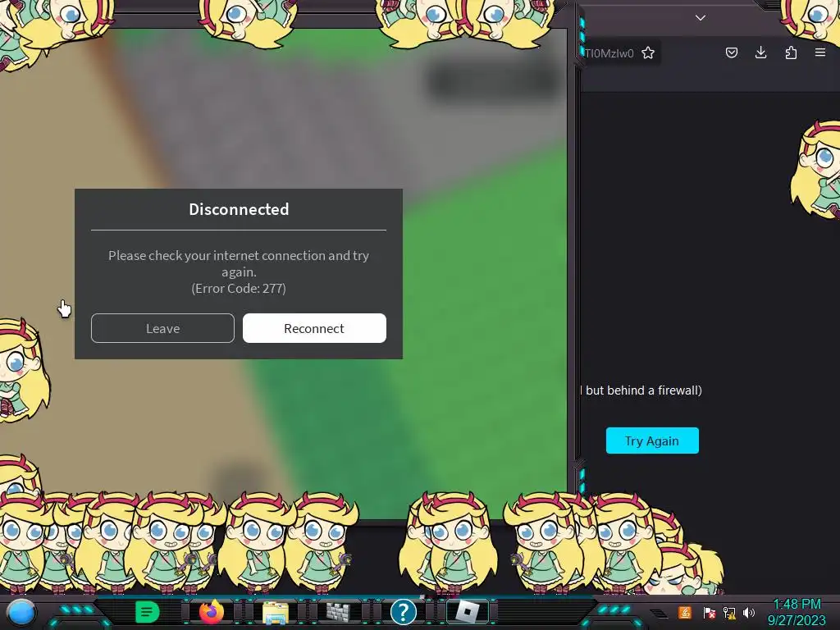The height and width of the screenshot is (630, 840).
Task: Click the 'Disconnected' dialog title
Action: tap(239, 209)
